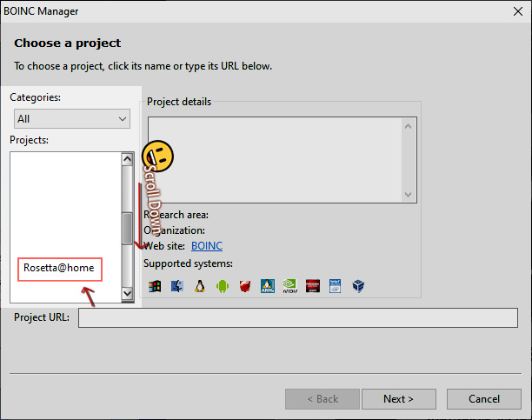
Task: Click the Next button
Action: [x=399, y=399]
